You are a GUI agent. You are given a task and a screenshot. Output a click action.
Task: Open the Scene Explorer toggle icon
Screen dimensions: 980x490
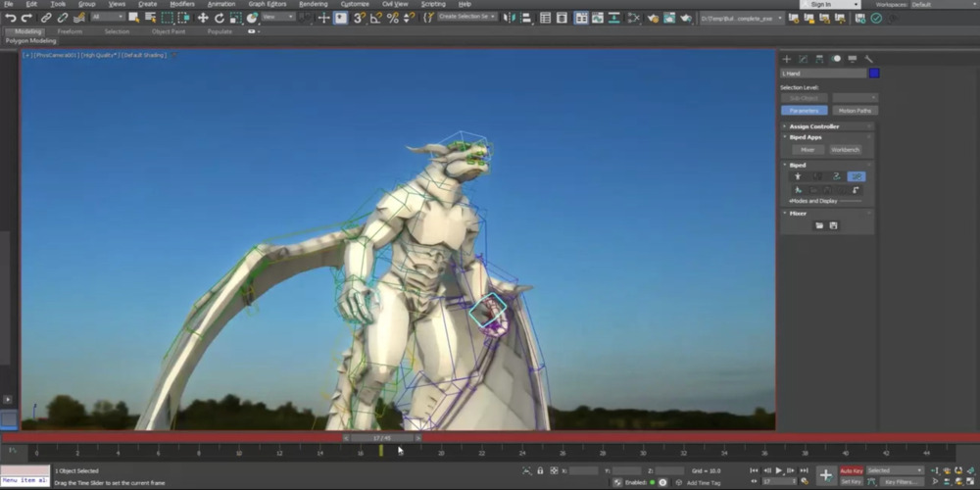[545, 18]
